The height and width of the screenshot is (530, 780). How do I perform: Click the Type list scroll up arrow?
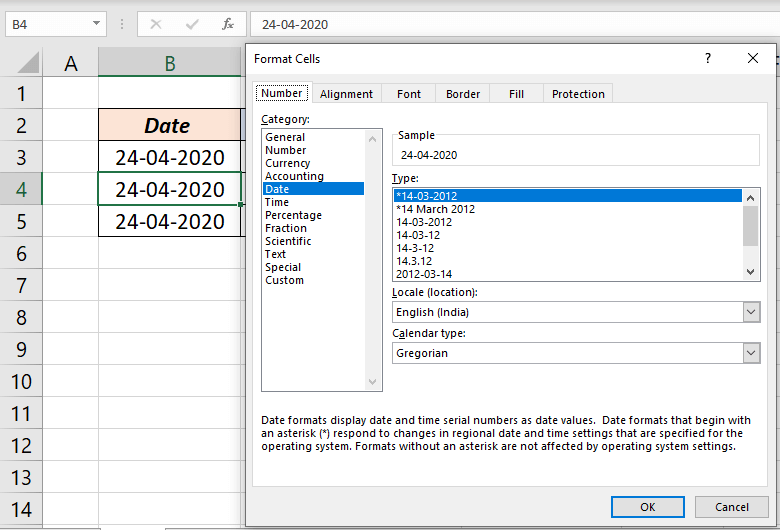click(751, 198)
